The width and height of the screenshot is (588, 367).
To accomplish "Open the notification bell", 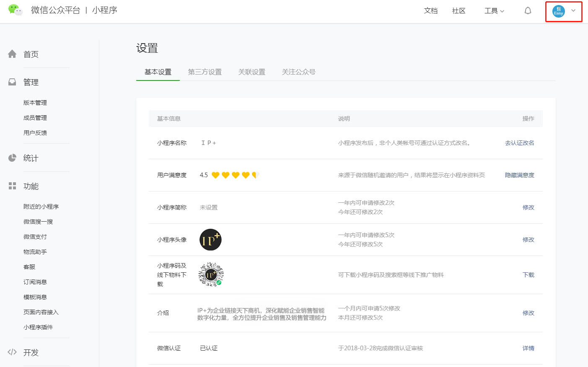I will pyautogui.click(x=528, y=11).
